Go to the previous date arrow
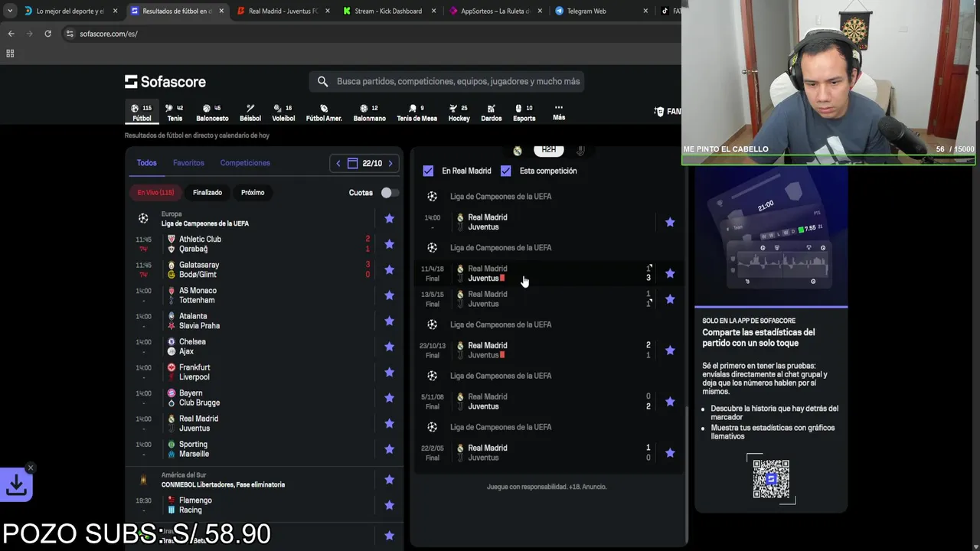 (338, 163)
